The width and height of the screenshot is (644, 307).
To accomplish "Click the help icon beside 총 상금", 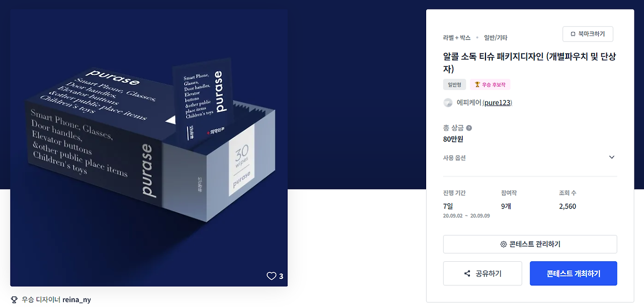I will click(x=469, y=128).
